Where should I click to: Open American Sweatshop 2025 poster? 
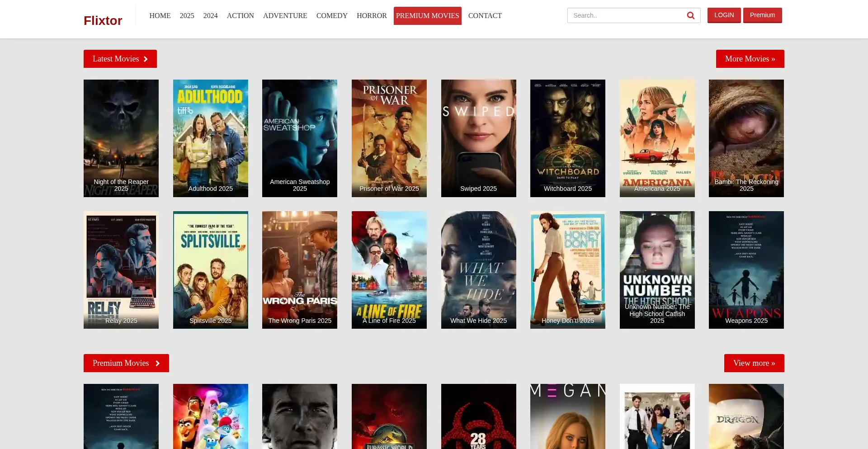300,138
